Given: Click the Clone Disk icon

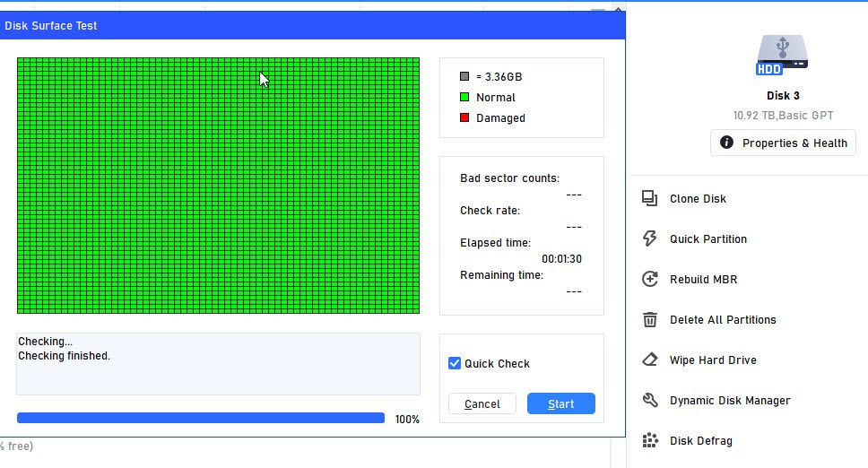Looking at the screenshot, I should (x=650, y=198).
